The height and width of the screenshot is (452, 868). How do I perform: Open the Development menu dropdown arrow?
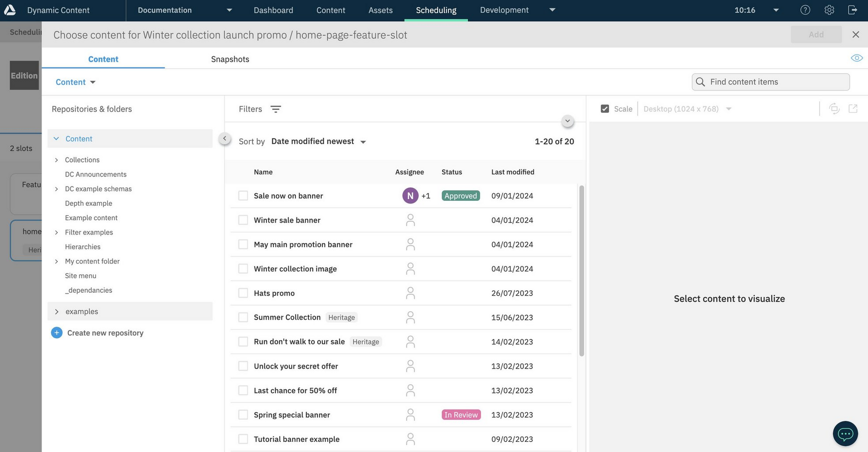(x=552, y=10)
